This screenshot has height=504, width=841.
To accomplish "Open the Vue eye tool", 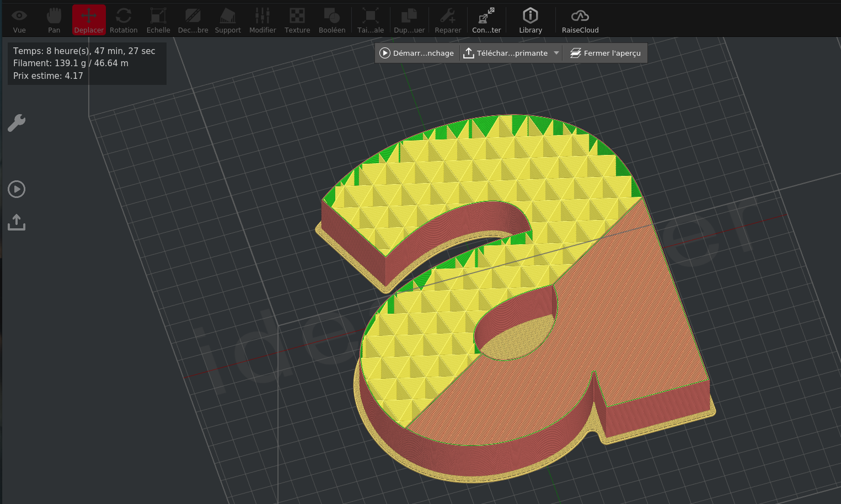I will click(19, 20).
